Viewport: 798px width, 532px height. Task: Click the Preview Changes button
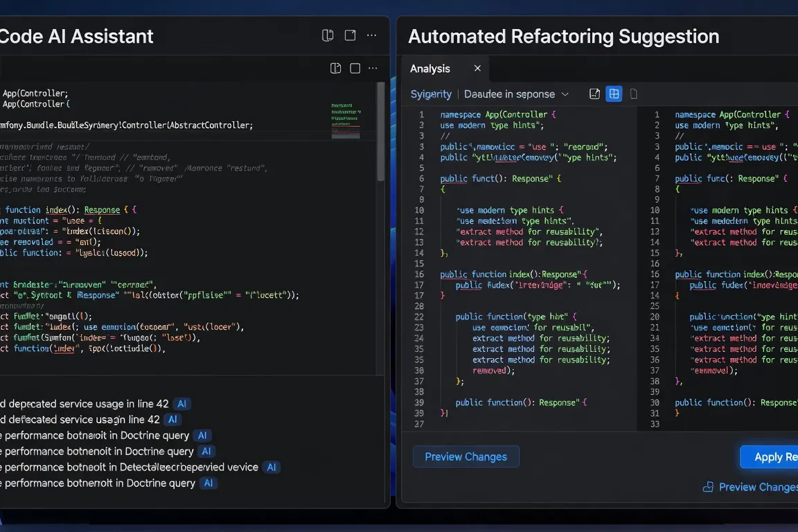[x=465, y=456]
